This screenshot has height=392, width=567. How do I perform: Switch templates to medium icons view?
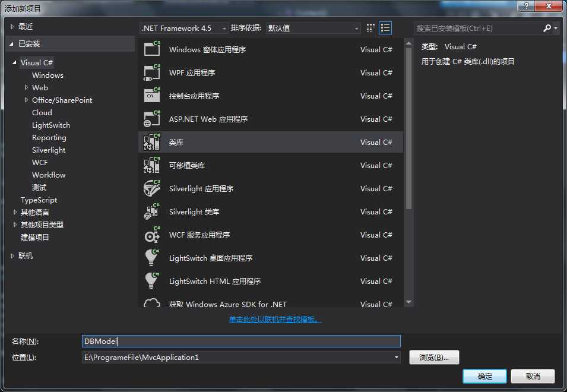tap(370, 27)
